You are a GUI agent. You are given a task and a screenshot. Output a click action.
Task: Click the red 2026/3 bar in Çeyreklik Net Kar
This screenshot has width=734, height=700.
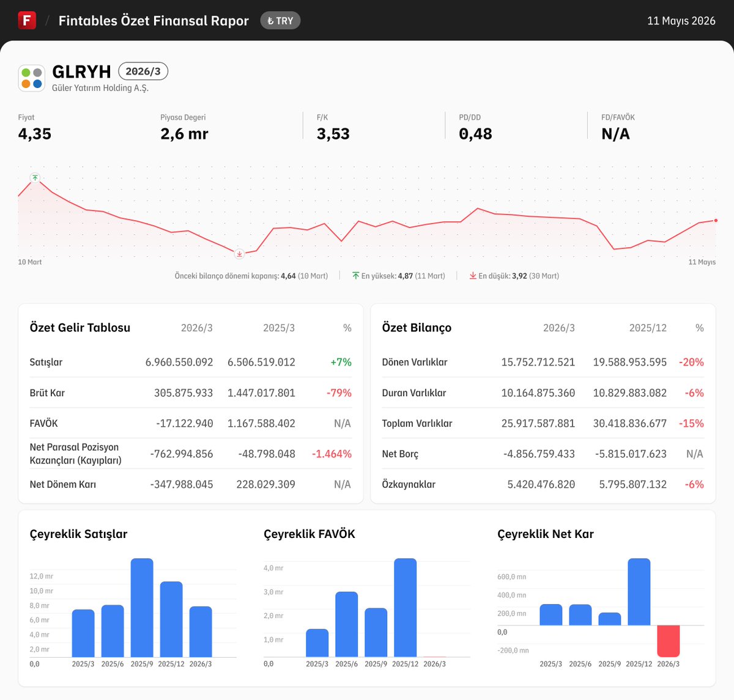pyautogui.click(x=669, y=641)
